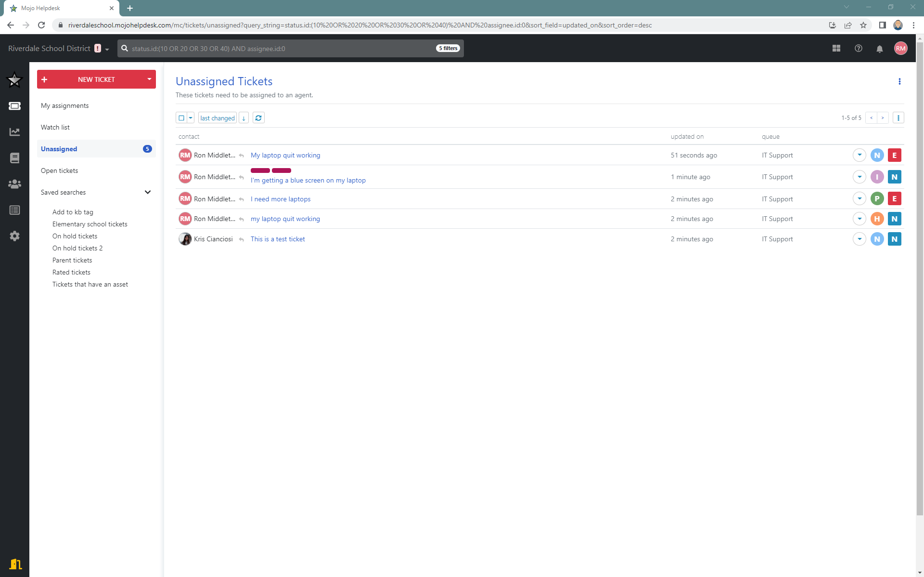Screen dimensions: 924x577
Task: Open the Tickets section in the sidebar
Action: coord(14,105)
